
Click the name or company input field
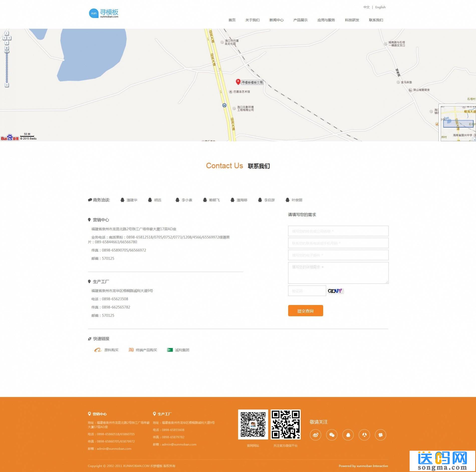[x=338, y=231]
